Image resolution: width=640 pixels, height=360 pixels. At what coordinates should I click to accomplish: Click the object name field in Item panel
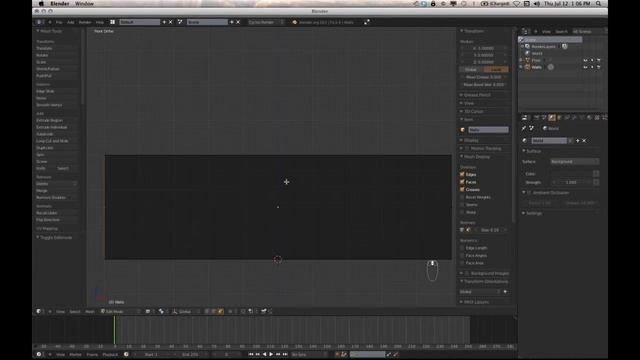tap(488, 130)
